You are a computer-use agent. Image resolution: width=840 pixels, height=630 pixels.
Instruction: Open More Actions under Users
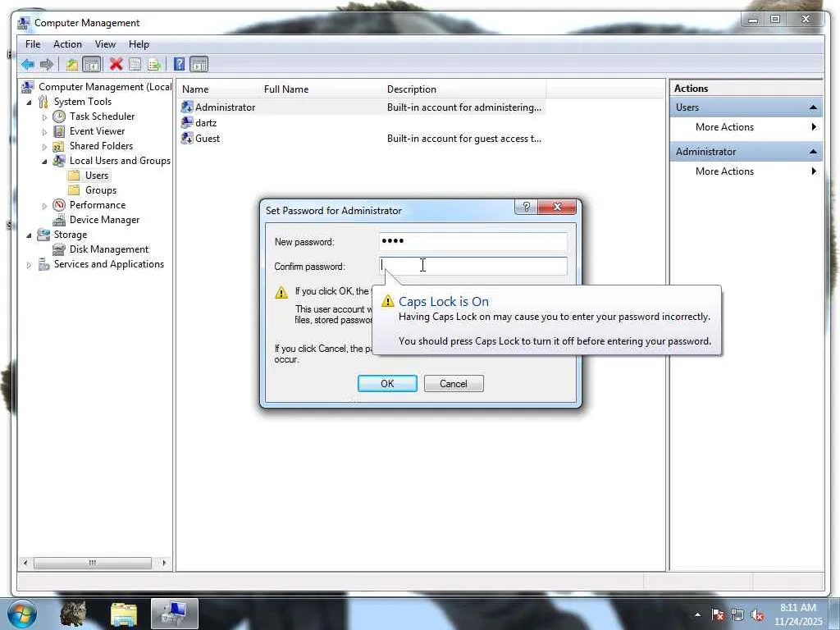pyautogui.click(x=746, y=127)
